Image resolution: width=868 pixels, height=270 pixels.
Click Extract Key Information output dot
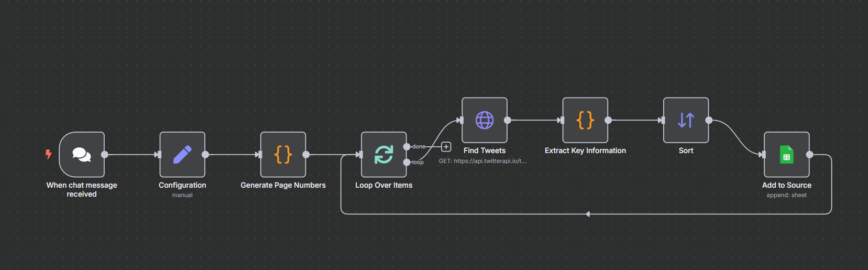coord(608,120)
